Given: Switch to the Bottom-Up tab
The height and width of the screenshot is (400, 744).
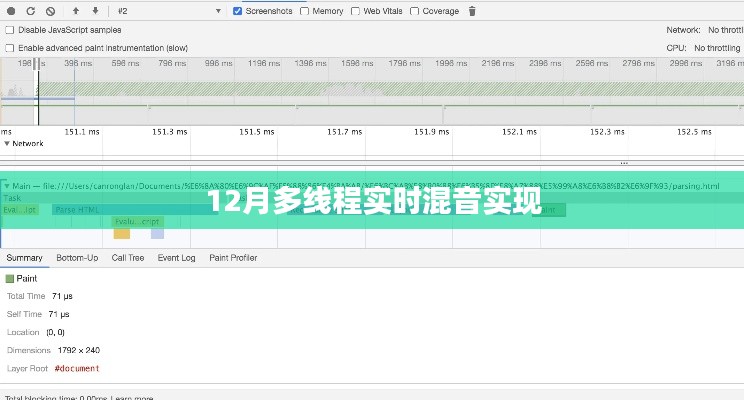Looking at the screenshot, I should click(77, 258).
